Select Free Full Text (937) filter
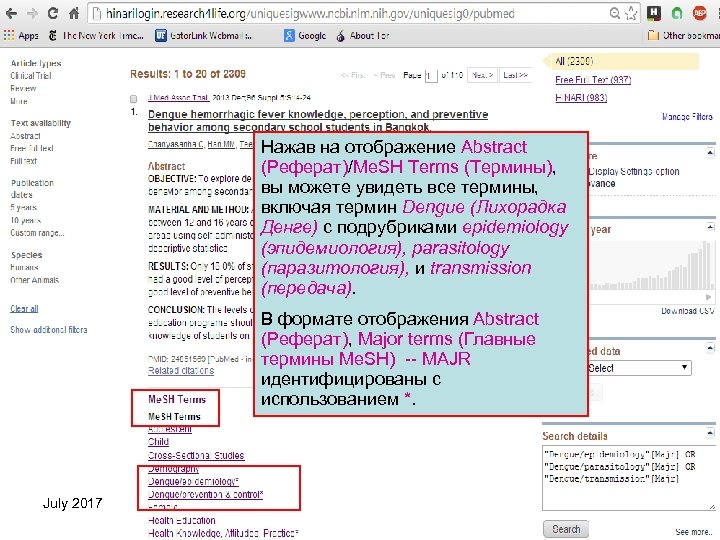Image resolution: width=720 pixels, height=540 pixels. click(593, 80)
